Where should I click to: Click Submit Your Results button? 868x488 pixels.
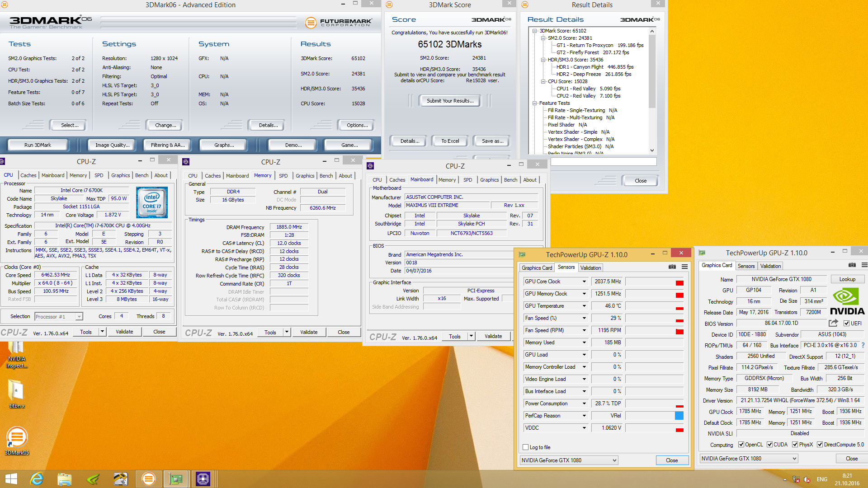click(450, 101)
